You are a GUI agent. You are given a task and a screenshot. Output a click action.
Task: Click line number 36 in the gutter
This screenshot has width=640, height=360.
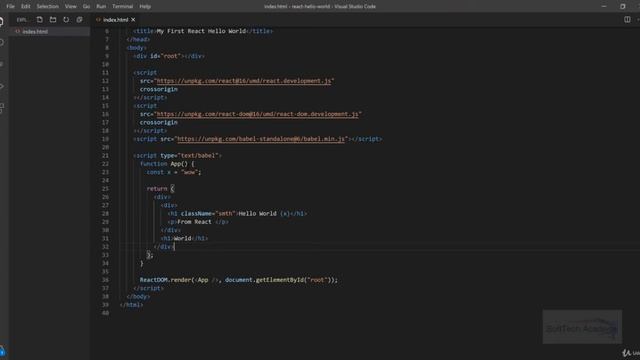click(x=105, y=280)
